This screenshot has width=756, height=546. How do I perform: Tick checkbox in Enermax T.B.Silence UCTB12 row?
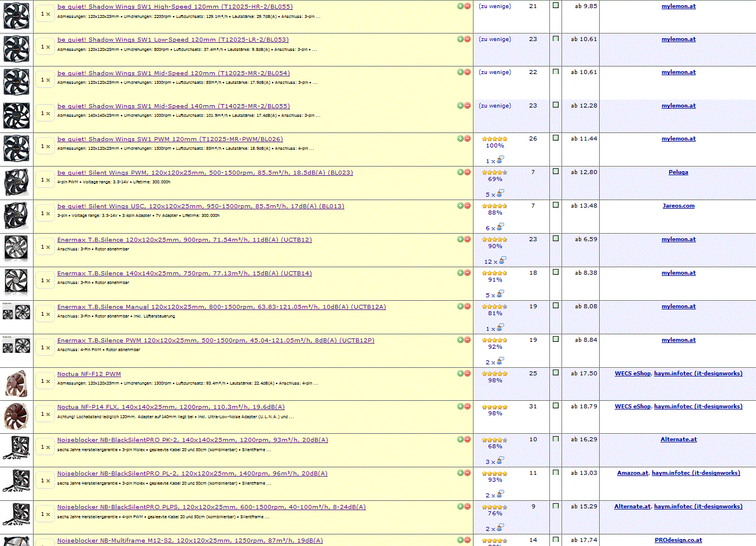pyautogui.click(x=556, y=239)
